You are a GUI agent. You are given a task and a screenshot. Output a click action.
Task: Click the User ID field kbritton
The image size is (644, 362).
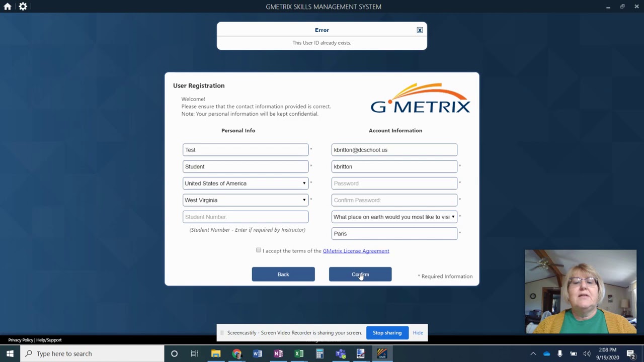[394, 166]
